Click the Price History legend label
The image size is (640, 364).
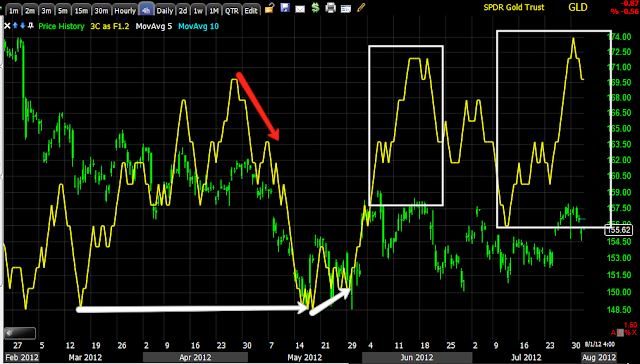point(61,27)
